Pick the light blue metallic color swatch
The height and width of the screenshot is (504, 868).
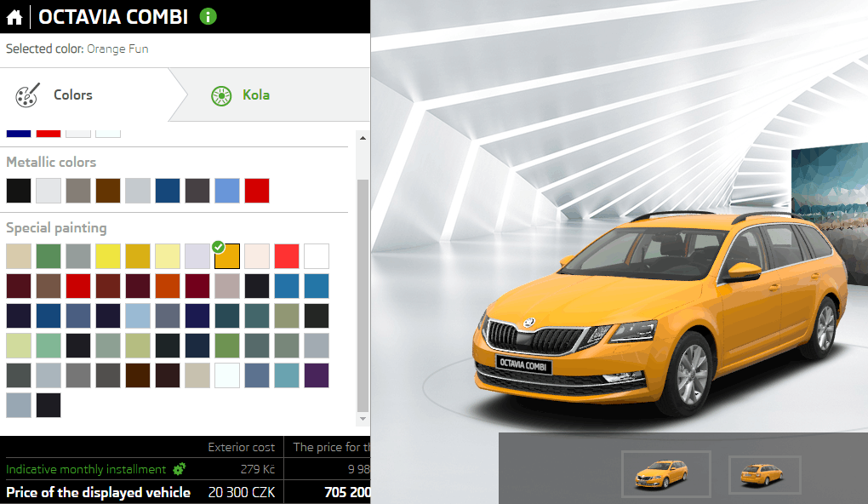coord(227,191)
